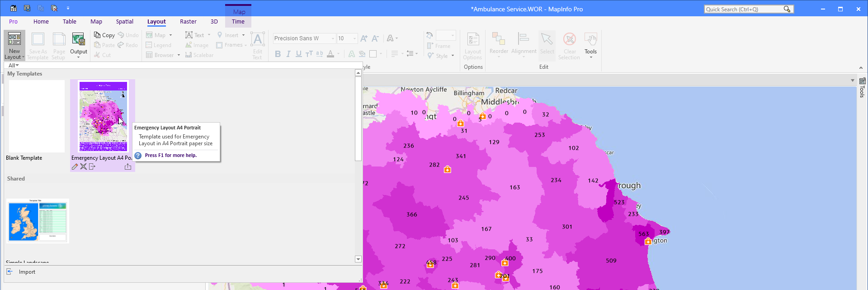The image size is (868, 290).
Task: Toggle Italic text formatting
Action: pos(288,54)
